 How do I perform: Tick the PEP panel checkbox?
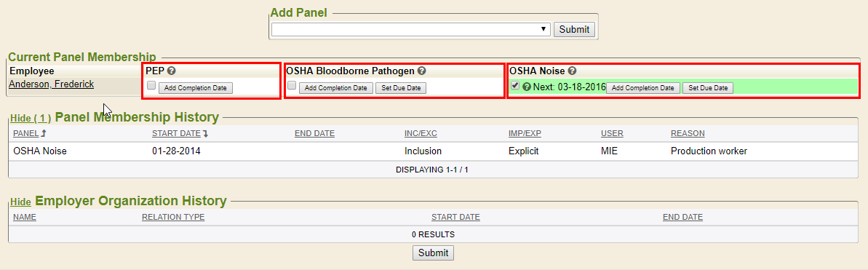coord(151,85)
